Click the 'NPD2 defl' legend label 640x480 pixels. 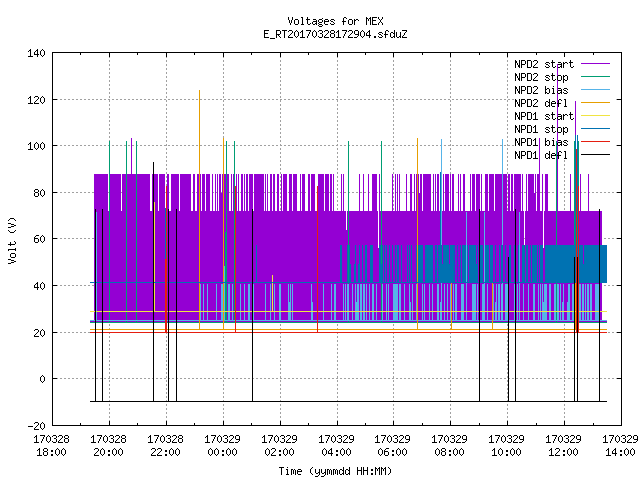(x=541, y=103)
